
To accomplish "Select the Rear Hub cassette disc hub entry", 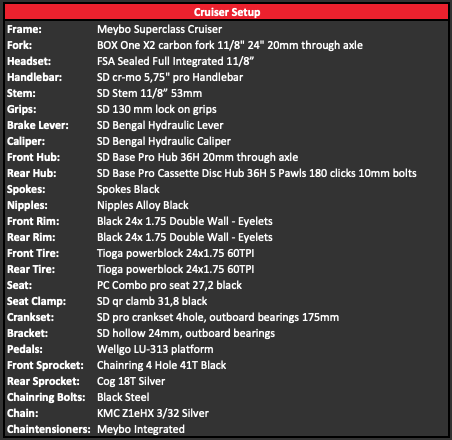I will (x=257, y=173).
